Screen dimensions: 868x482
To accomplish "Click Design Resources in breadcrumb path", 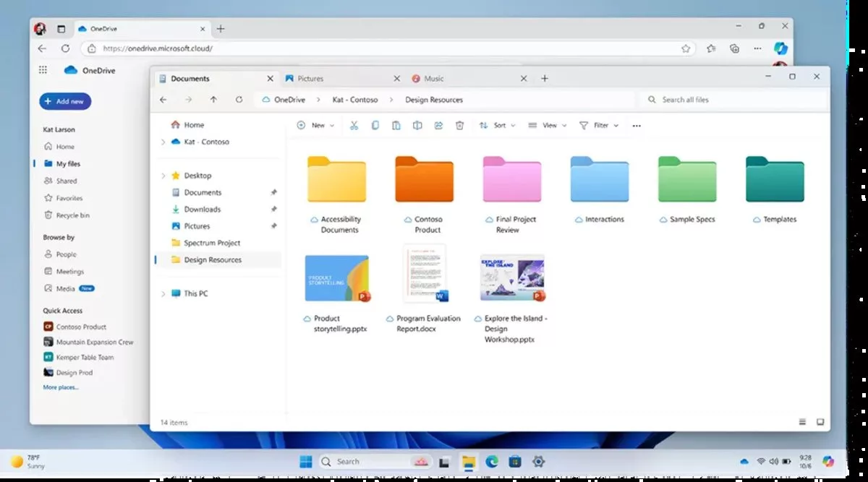I will pyautogui.click(x=434, y=100).
